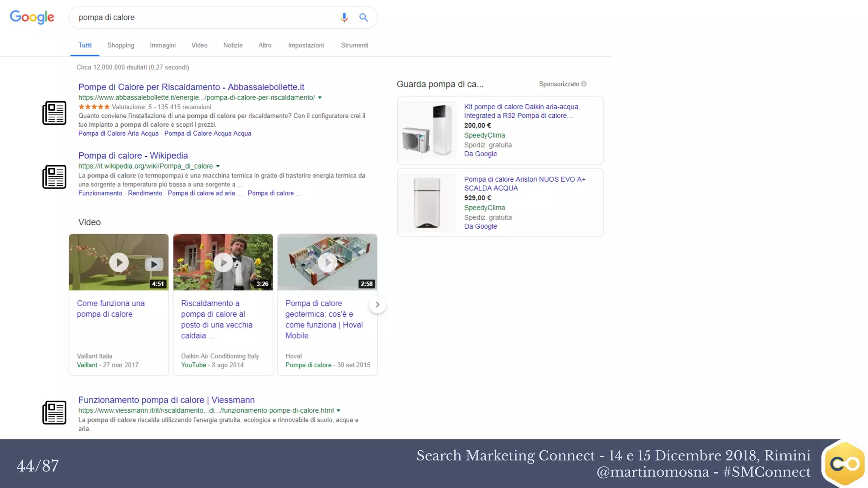Play the Daikin 3:26 video
Screen dimensions: 868x488
(x=223, y=262)
